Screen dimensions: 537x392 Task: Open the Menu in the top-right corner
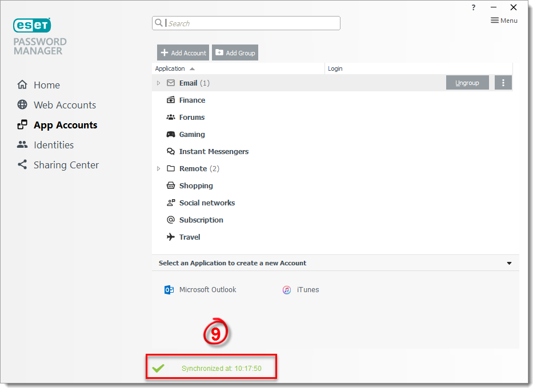[x=503, y=20]
